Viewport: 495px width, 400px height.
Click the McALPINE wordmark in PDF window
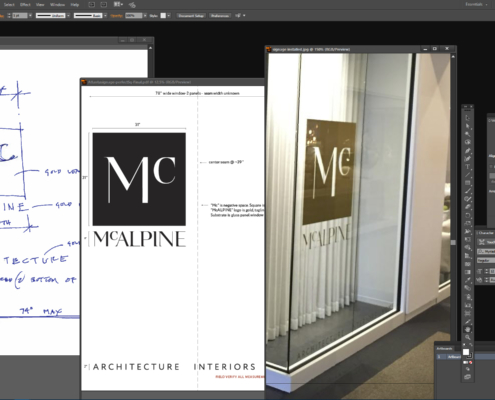[x=139, y=239]
